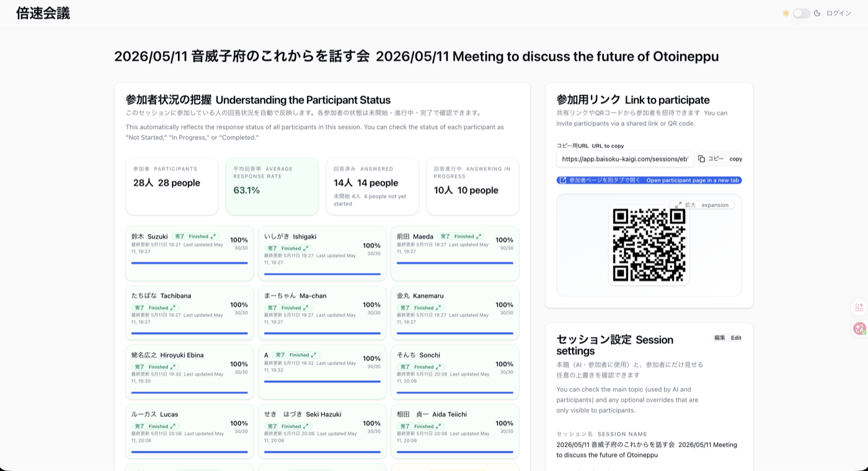Click expand arrows icon on Hiroyuki Ebina's badge
868x471 pixels.
pyautogui.click(x=173, y=367)
